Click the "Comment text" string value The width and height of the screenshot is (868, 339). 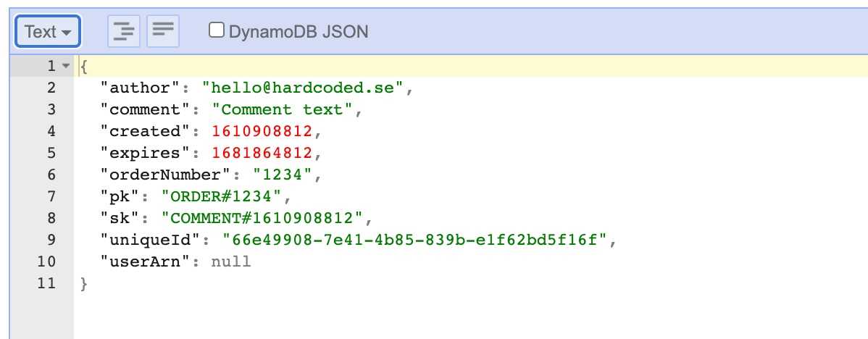[283, 109]
